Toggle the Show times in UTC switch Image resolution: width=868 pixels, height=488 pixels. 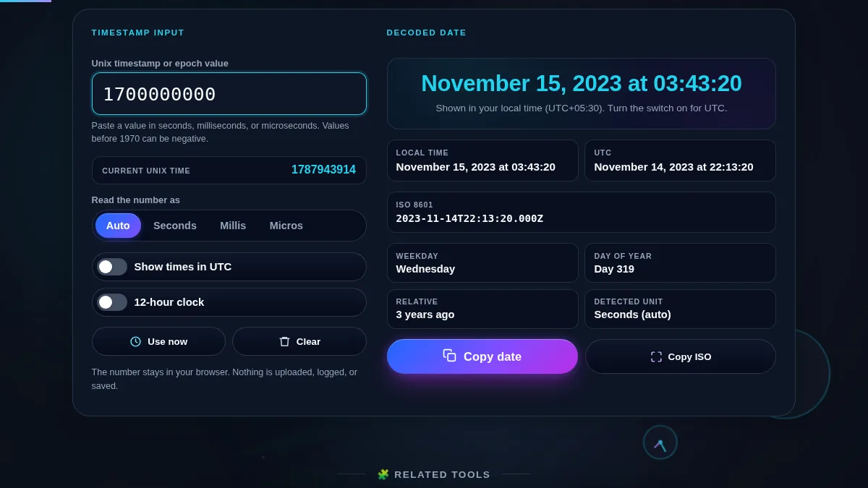pos(112,267)
